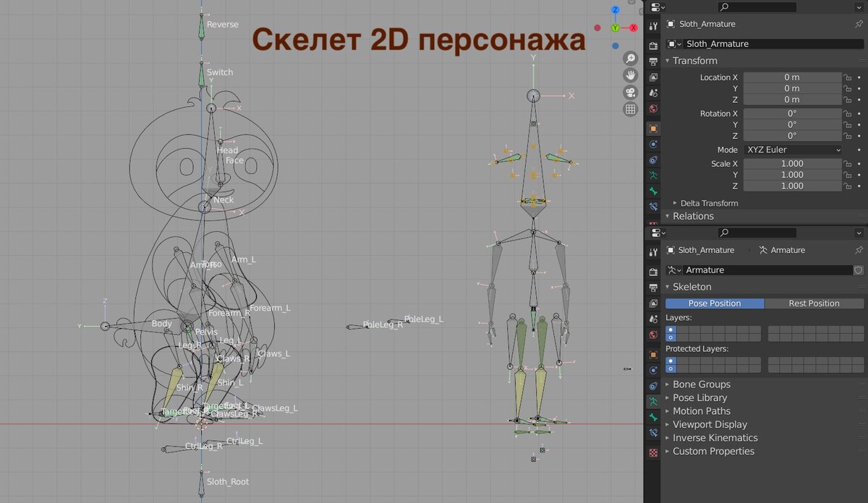The height and width of the screenshot is (503, 868).
Task: Open the editor type selector menu
Action: pyautogui.click(x=655, y=7)
